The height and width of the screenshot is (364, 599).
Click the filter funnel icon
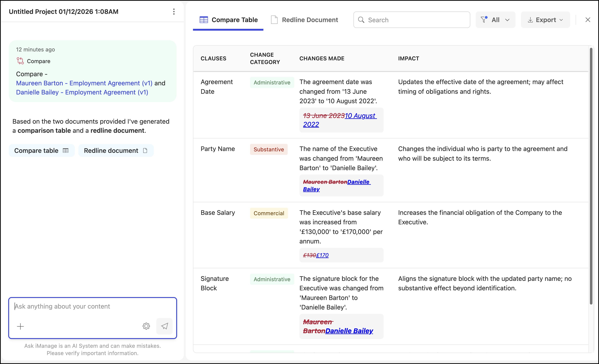click(x=484, y=20)
